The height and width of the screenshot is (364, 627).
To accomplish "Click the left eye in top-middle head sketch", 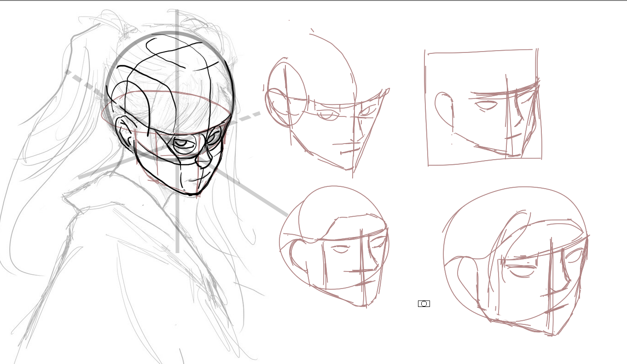I will [327, 115].
